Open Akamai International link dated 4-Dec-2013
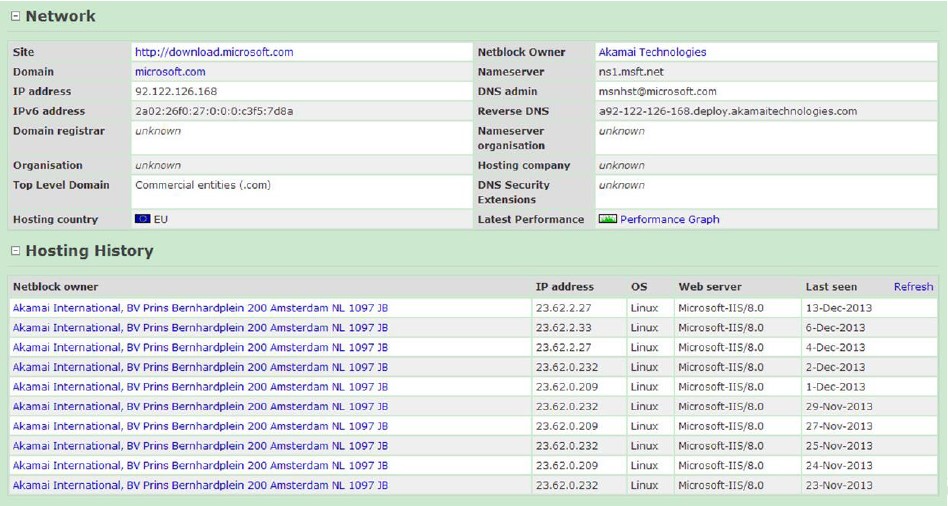 [x=200, y=348]
